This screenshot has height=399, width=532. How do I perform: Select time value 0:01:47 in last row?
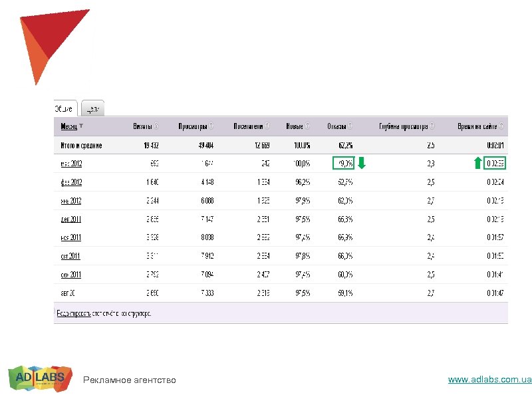495,293
